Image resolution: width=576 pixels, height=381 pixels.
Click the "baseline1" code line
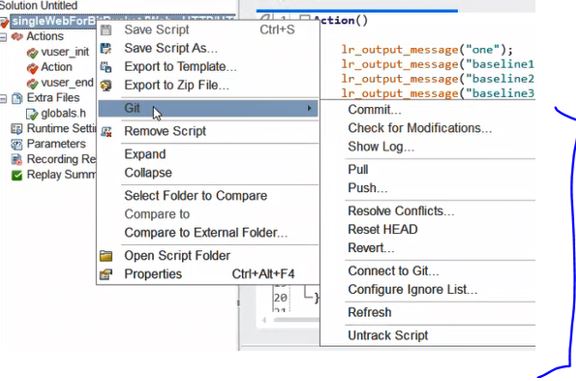click(x=438, y=64)
